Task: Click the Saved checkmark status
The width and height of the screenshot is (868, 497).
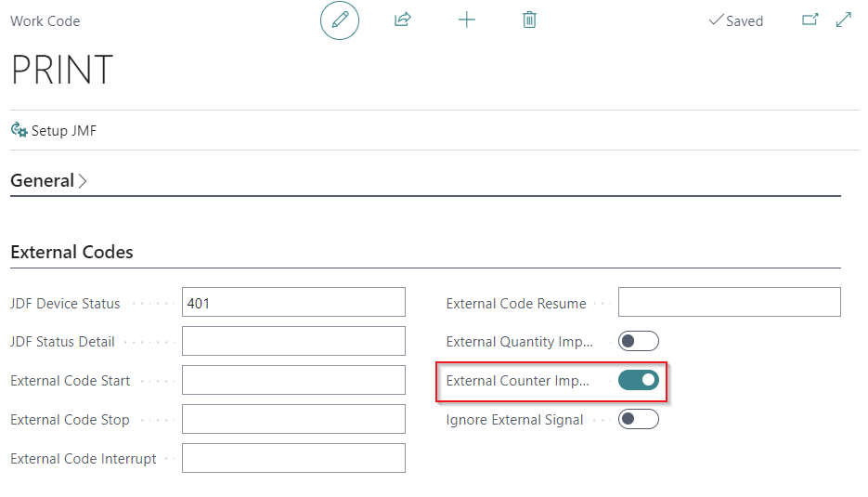Action: pos(735,20)
